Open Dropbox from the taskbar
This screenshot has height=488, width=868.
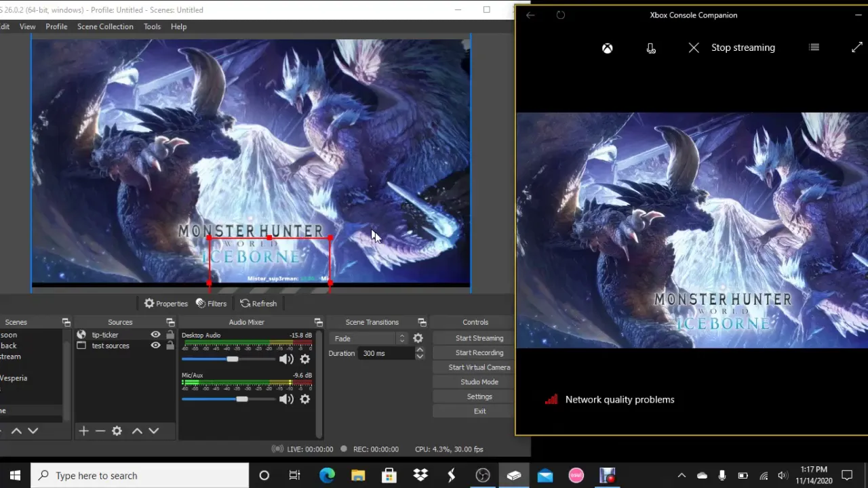point(420,476)
